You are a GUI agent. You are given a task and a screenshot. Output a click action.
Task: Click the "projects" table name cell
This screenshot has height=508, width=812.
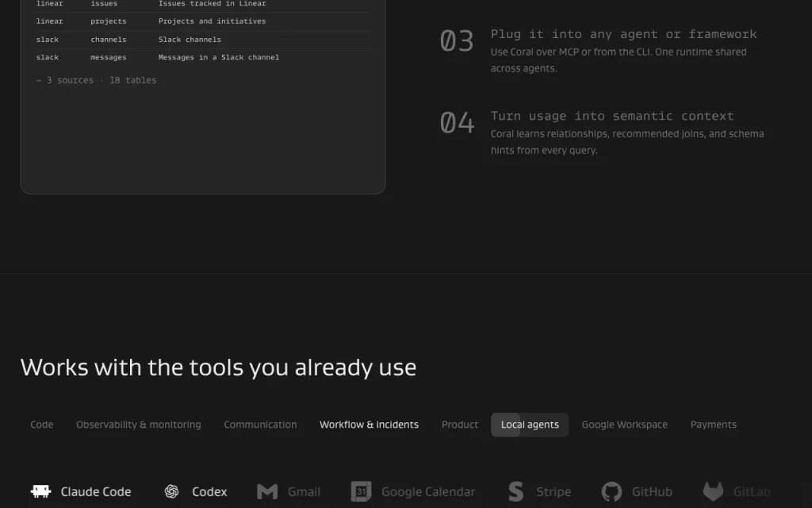click(108, 21)
